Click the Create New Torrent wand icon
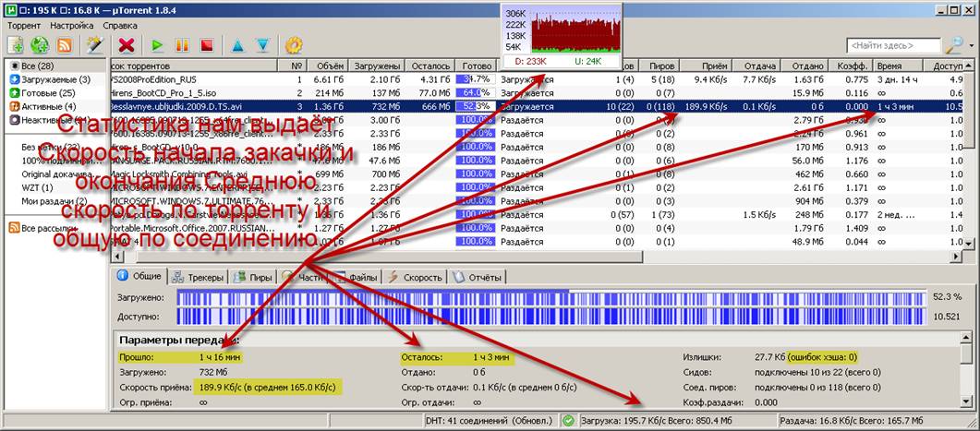Image resolution: width=980 pixels, height=431 pixels. pos(94,44)
